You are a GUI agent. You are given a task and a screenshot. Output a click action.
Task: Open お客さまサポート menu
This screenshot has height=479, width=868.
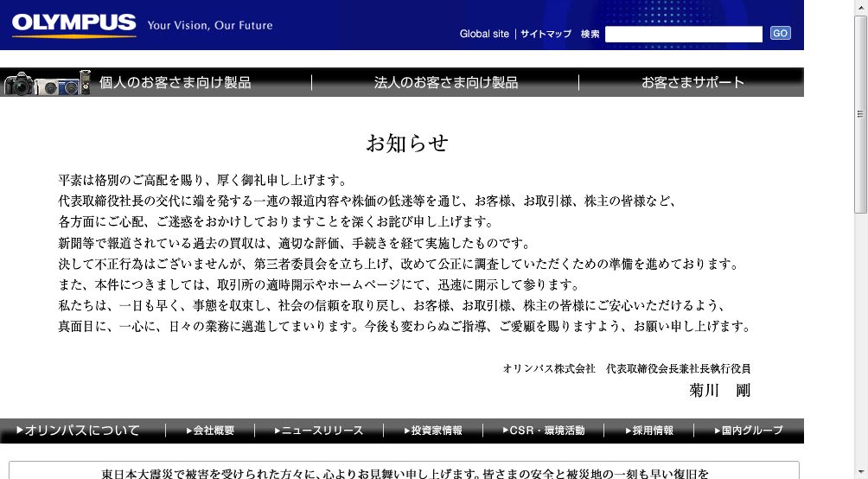pos(692,82)
